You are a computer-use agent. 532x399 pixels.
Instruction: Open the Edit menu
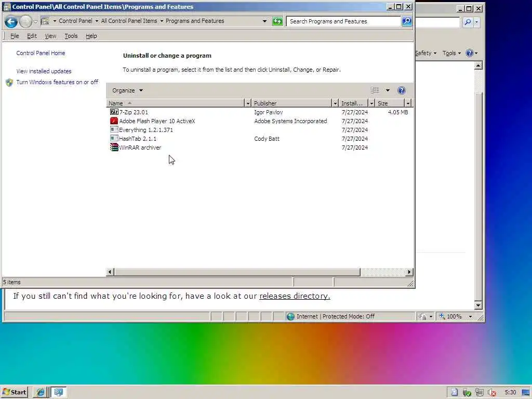[32, 36]
